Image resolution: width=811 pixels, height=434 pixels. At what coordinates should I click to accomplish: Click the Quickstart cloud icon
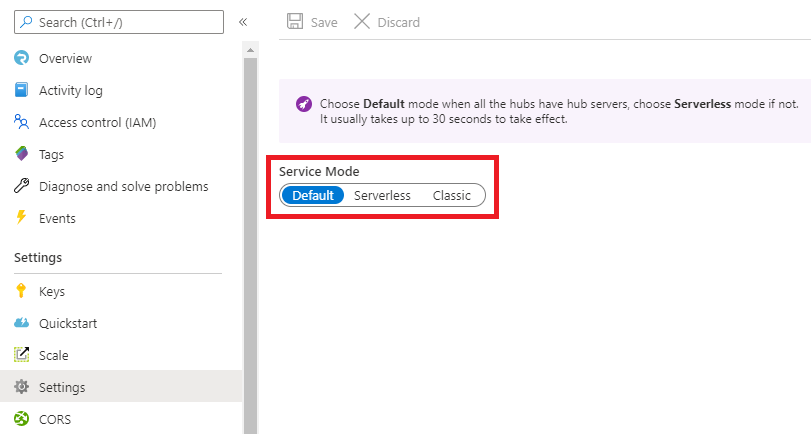click(22, 324)
